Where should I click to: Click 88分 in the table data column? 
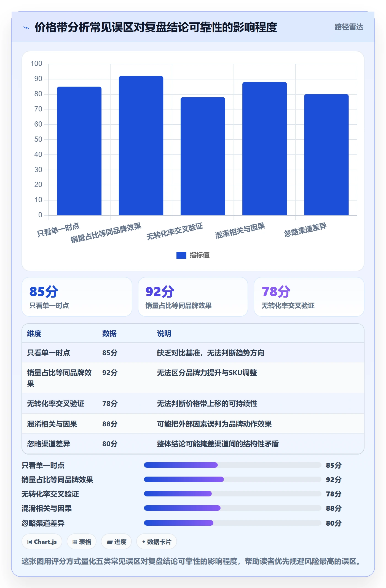tap(110, 424)
